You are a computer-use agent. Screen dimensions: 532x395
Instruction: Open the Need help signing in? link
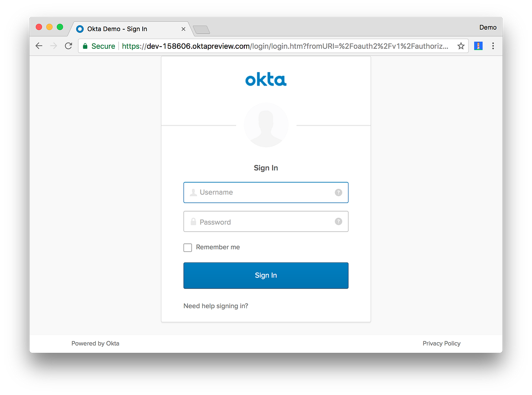point(216,306)
